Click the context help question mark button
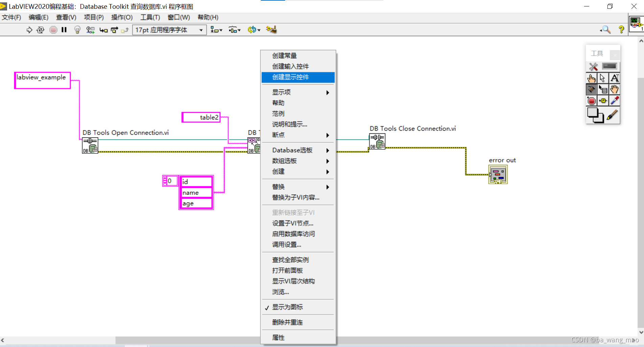Screen dimensions: 644x347 [x=621, y=30]
